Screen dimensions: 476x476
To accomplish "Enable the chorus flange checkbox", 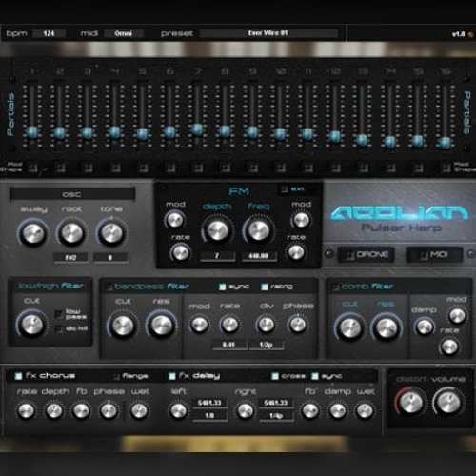I will [116, 376].
